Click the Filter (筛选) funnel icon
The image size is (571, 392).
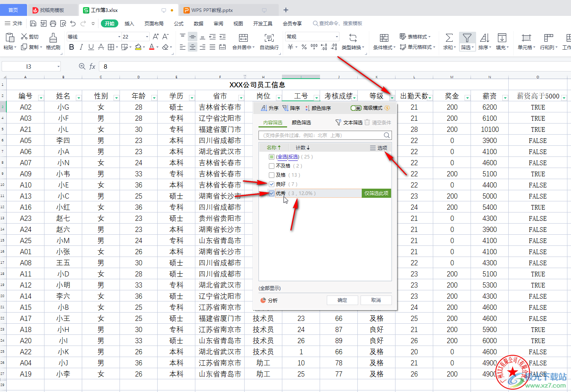tap(467, 38)
